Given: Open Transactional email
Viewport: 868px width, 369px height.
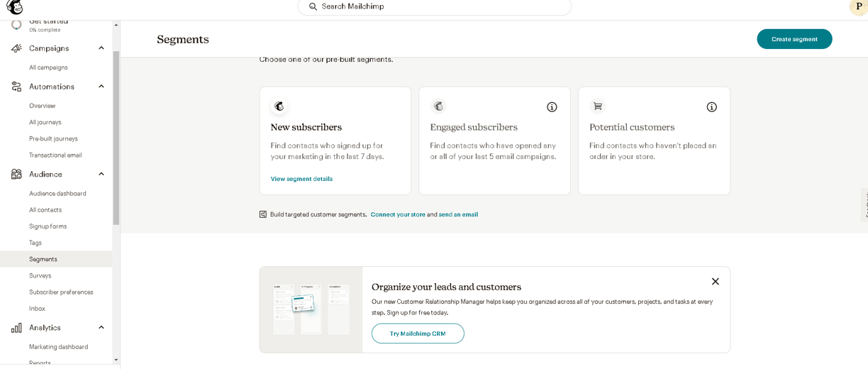Looking at the screenshot, I should (55, 155).
